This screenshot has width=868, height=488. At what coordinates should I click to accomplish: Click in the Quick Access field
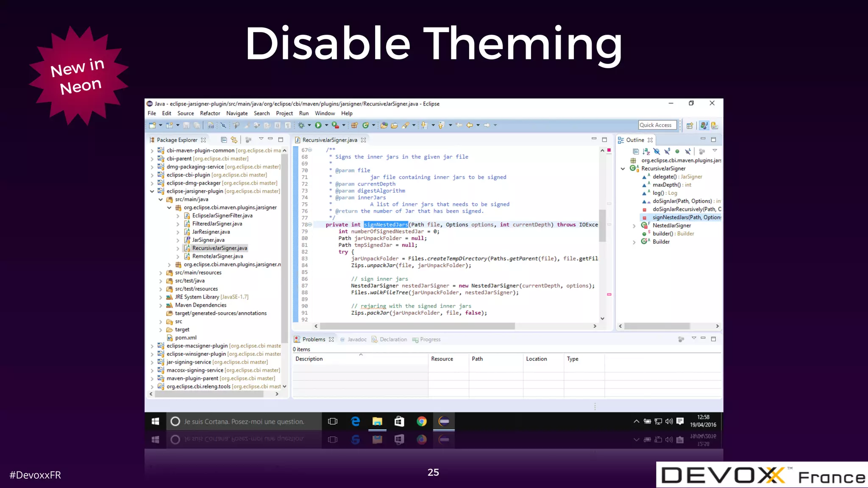point(657,125)
